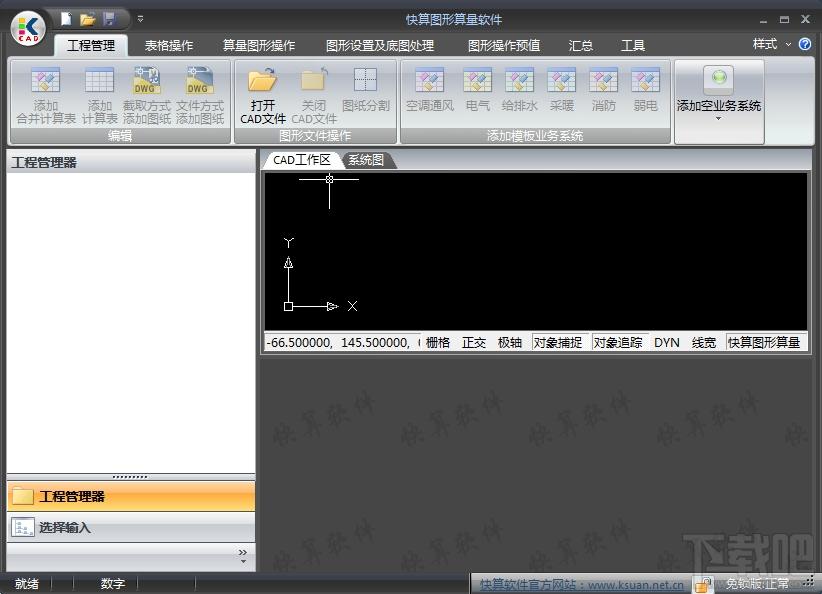Screen dimensions: 822x594
Task: Click the 图纸分割 drawing split icon
Action: [365, 90]
